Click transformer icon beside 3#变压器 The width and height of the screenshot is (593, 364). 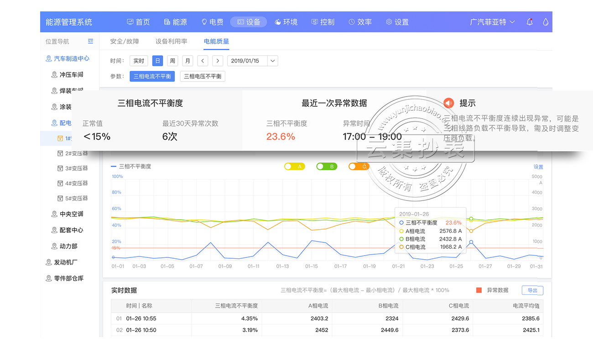(x=60, y=168)
